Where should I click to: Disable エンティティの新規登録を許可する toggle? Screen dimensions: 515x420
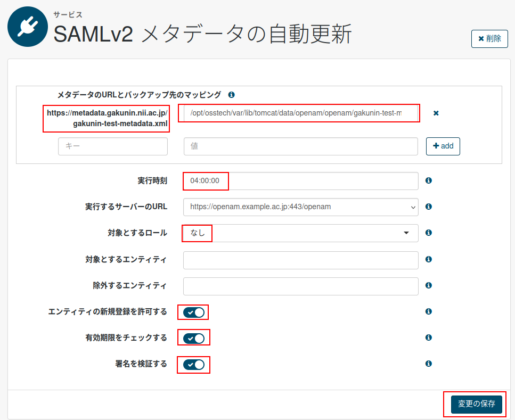point(193,312)
